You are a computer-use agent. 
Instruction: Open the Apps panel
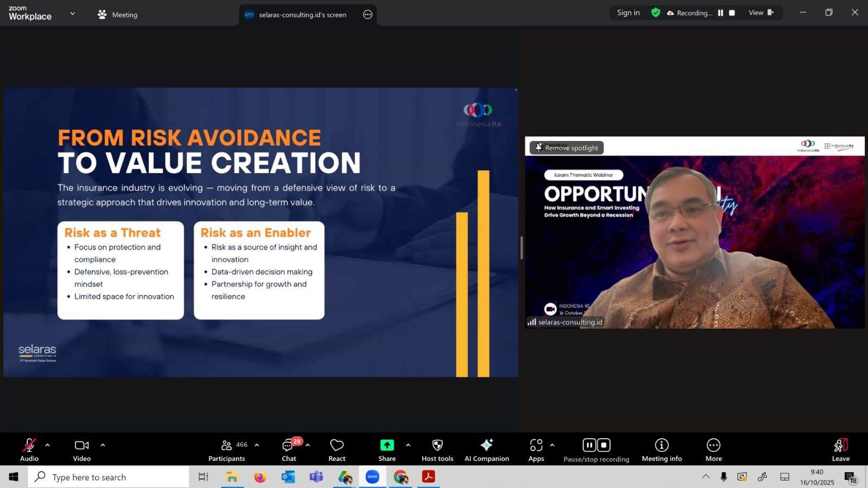point(536,450)
